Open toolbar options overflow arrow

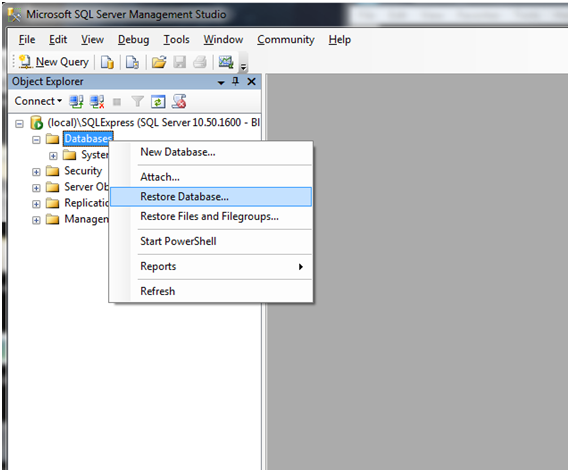pos(244,67)
